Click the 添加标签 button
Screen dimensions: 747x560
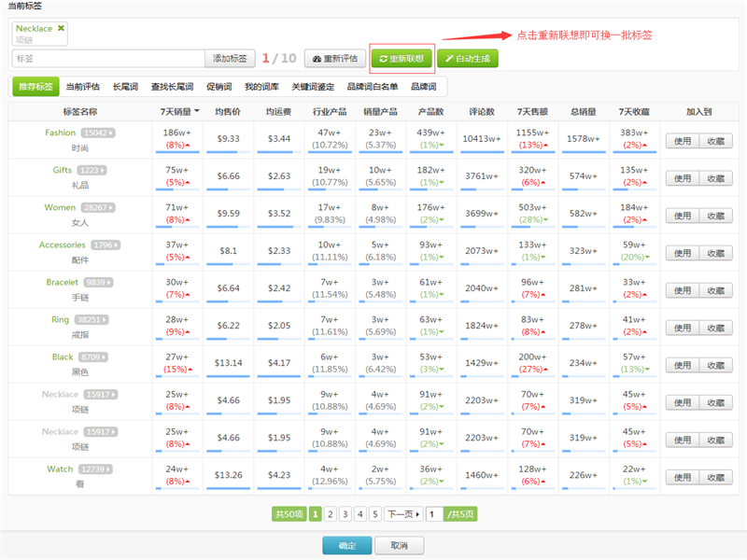click(x=230, y=59)
